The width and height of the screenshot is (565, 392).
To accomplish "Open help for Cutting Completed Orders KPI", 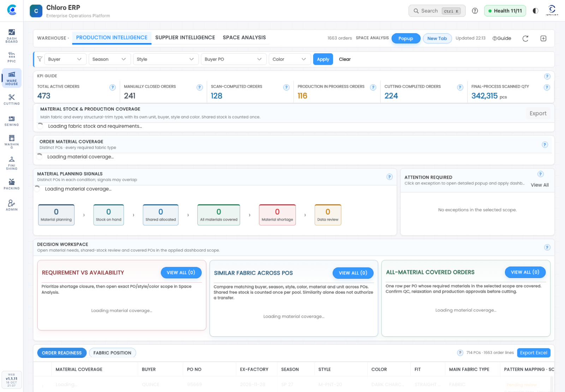I will (460, 88).
